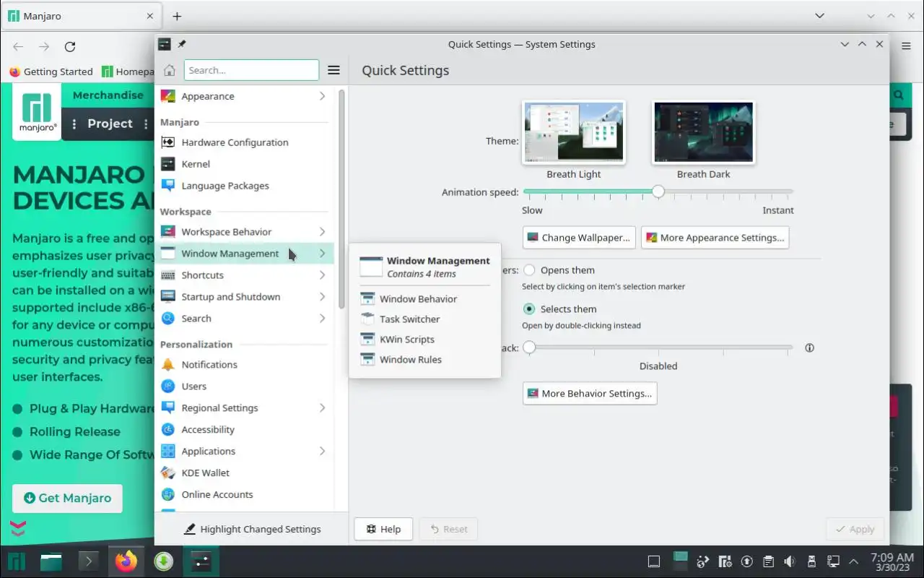Click the Workspace Behavior icon
Viewport: 924px width, 578px height.
[167, 232]
